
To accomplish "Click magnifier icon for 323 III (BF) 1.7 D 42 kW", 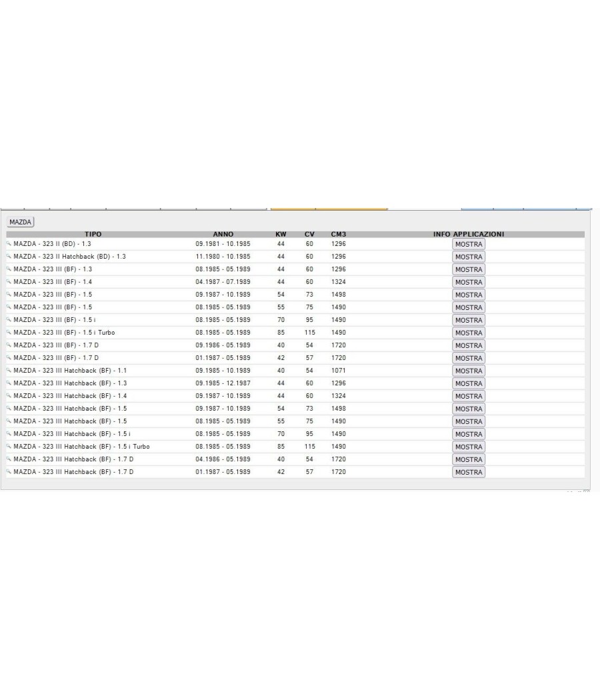I will pos(9,357).
